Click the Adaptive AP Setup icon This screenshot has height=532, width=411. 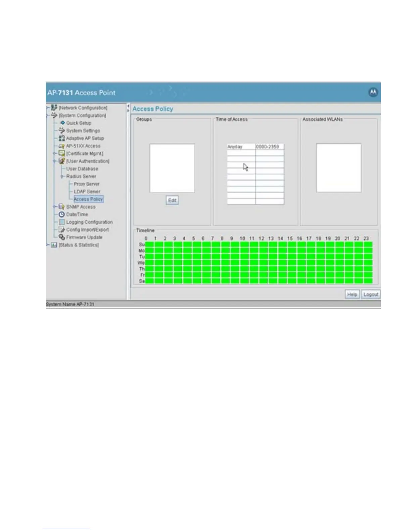point(62,138)
